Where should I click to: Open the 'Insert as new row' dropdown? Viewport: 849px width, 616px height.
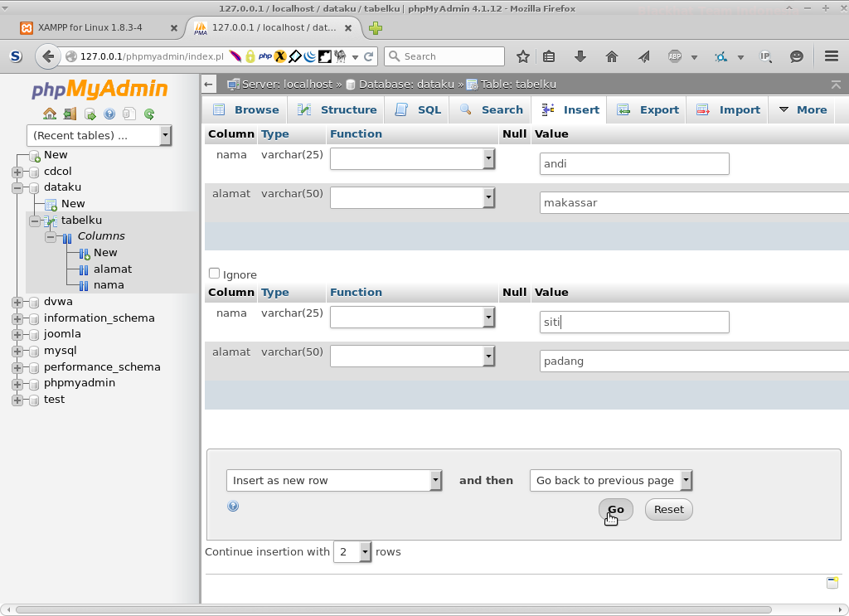tap(334, 480)
